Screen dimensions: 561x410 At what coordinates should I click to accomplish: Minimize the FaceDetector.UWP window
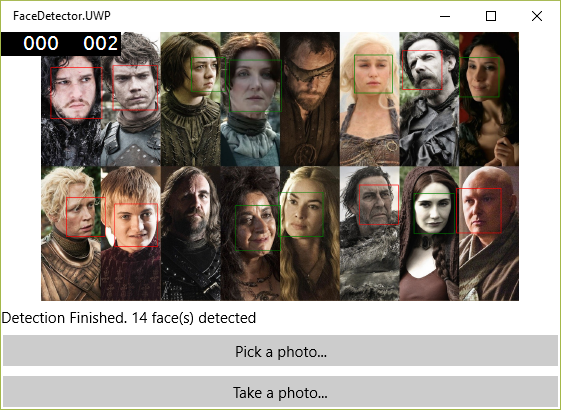445,16
